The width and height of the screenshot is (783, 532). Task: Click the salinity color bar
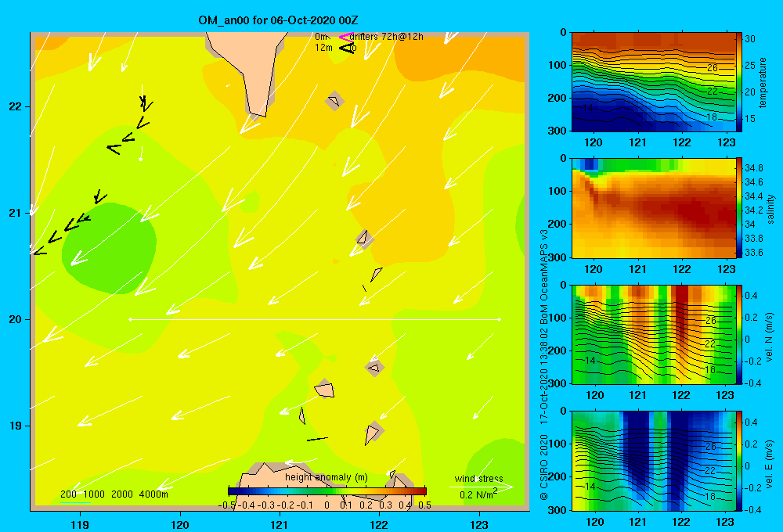[x=739, y=208]
